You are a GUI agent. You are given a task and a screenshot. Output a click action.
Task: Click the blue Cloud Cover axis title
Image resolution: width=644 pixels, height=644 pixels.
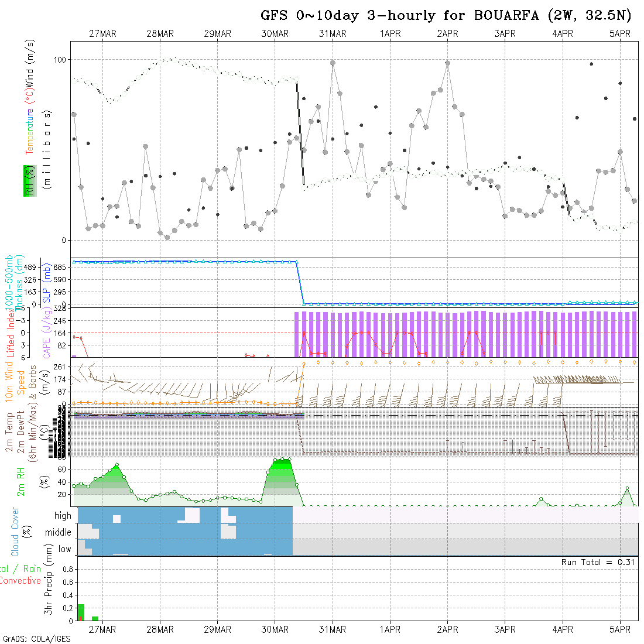(x=15, y=532)
